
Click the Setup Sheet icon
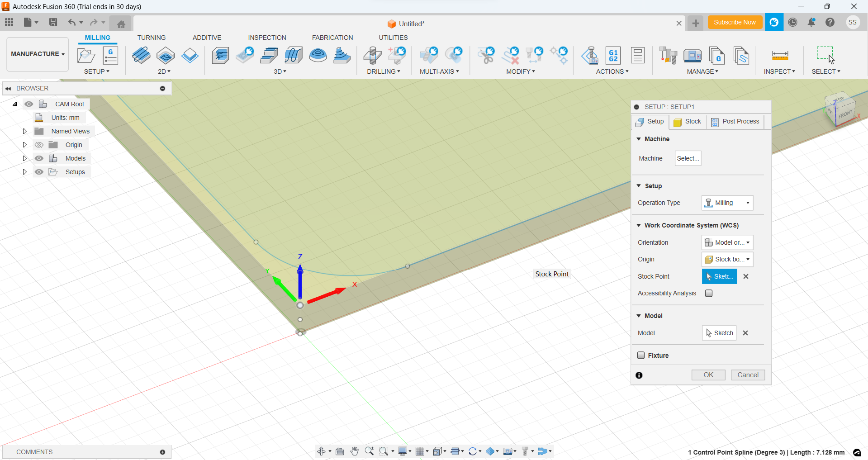click(x=638, y=56)
